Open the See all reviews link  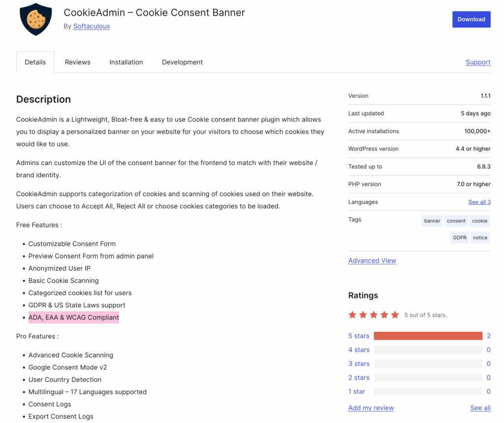pyautogui.click(x=480, y=408)
